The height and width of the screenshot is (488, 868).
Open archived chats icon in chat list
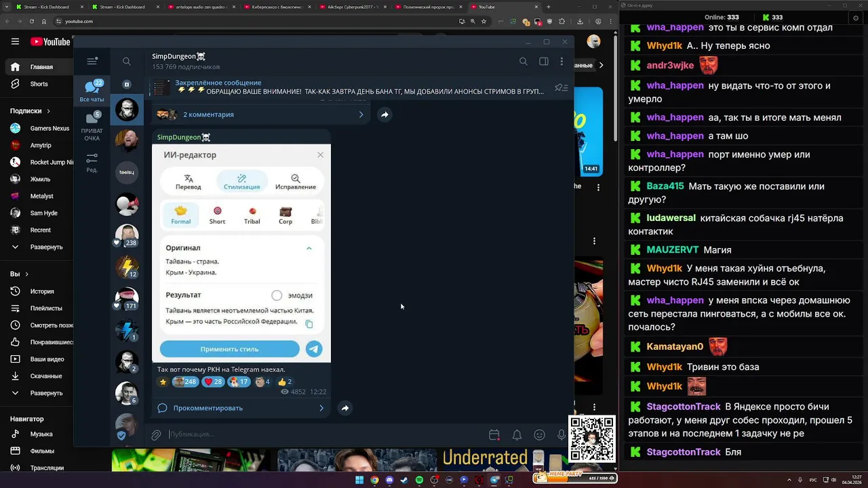[x=127, y=84]
